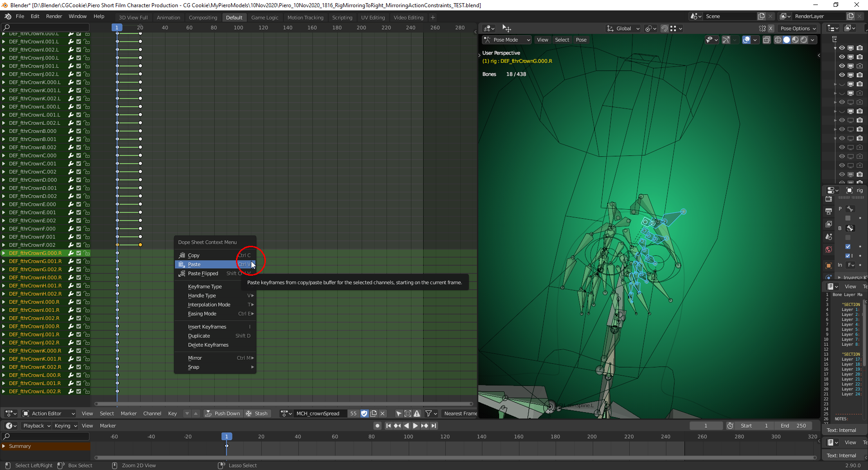
Task: Open the Global transform orientation dropdown
Action: tap(623, 28)
